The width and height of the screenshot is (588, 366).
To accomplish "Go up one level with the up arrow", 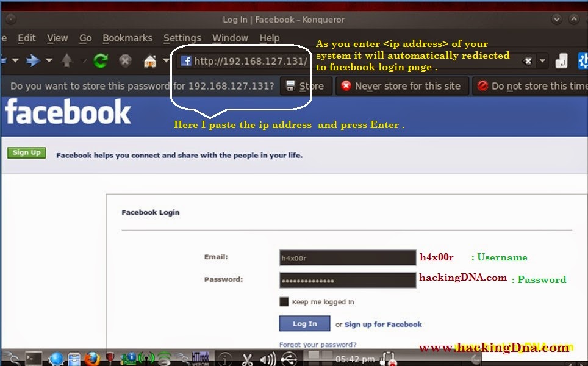I will click(x=66, y=60).
